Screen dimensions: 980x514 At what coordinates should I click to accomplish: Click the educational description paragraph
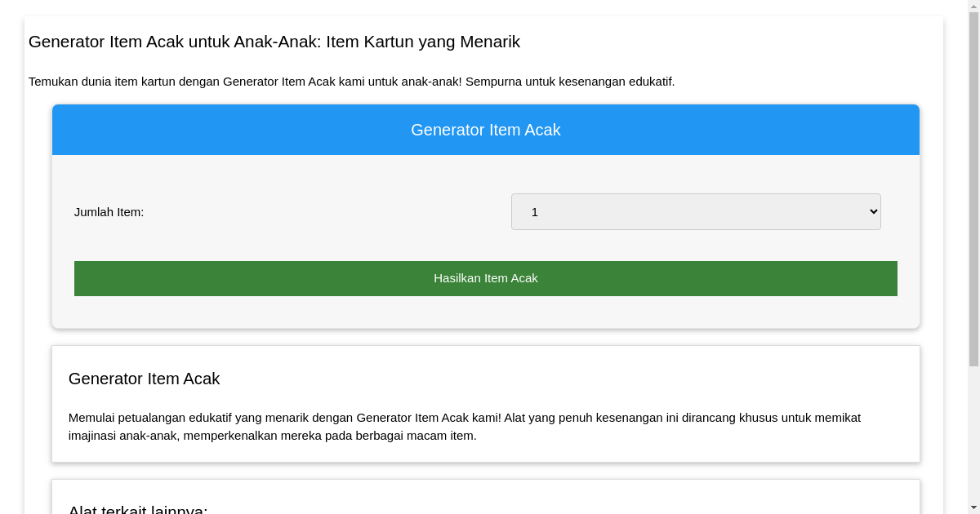(x=465, y=426)
